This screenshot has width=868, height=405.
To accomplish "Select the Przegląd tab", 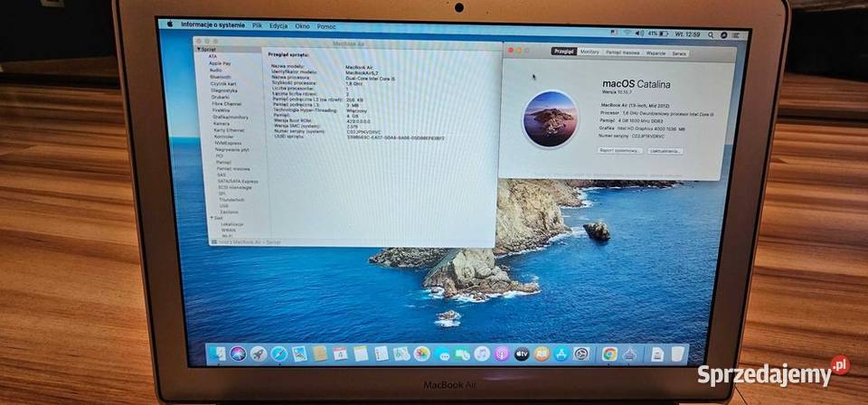I will click(563, 51).
